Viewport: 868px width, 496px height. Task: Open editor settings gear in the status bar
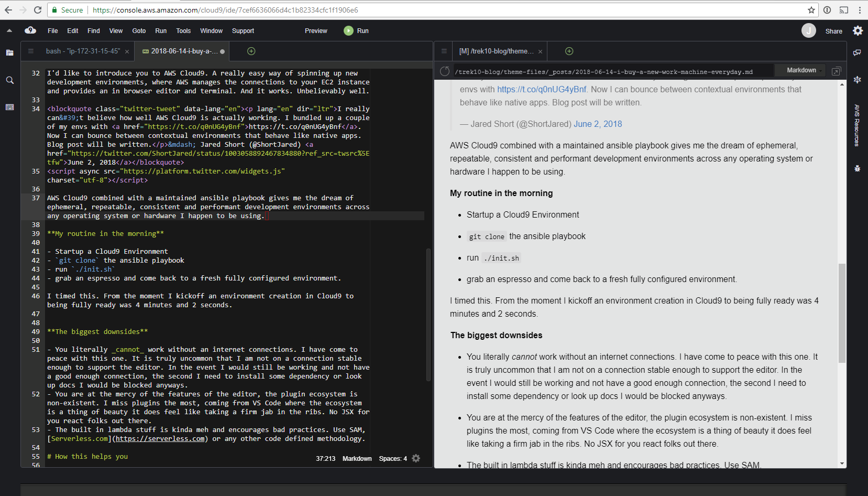tap(416, 458)
